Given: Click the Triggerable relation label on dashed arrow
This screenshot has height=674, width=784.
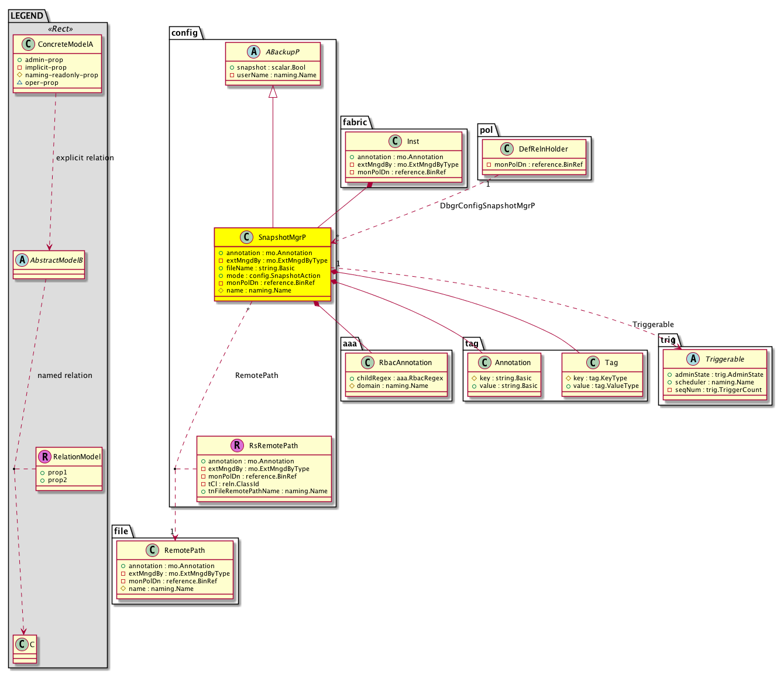Looking at the screenshot, I should pyautogui.click(x=653, y=325).
